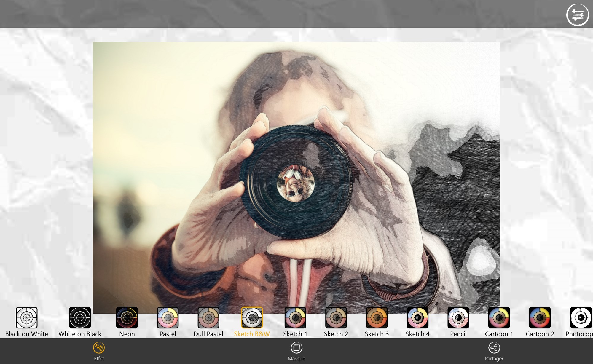Open the settings sliders icon top right
Image resolution: width=593 pixels, height=364 pixels.
[x=577, y=15]
